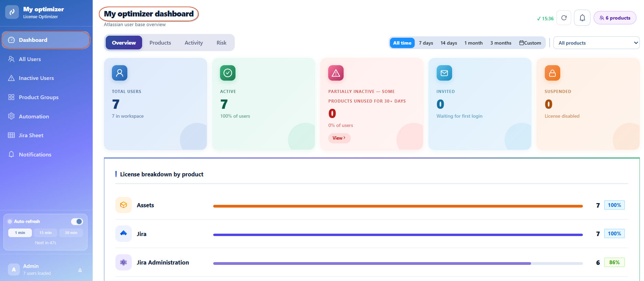Viewport: 644px width, 281px height.
Task: Click View on partially inactive card
Action: coord(339,138)
